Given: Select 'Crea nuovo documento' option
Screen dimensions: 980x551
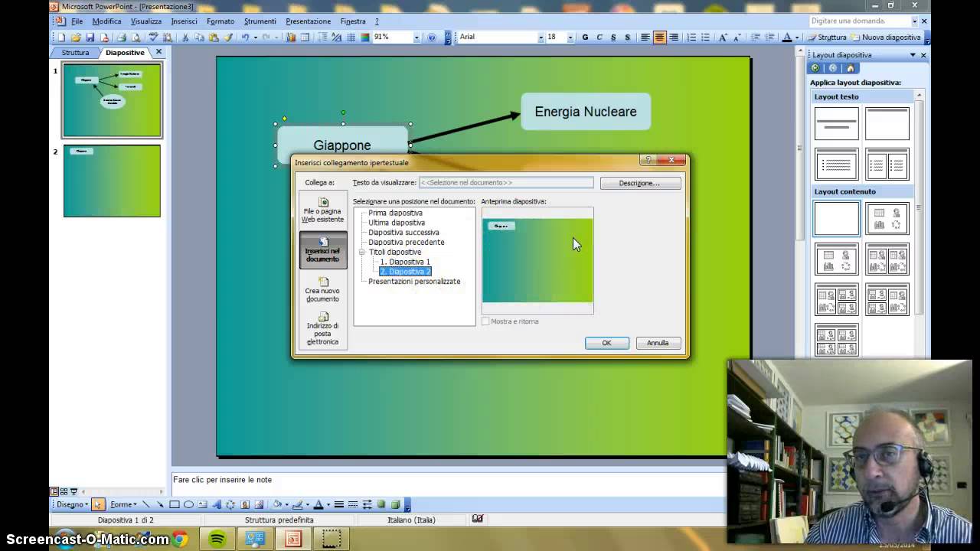Looking at the screenshot, I should [322, 290].
